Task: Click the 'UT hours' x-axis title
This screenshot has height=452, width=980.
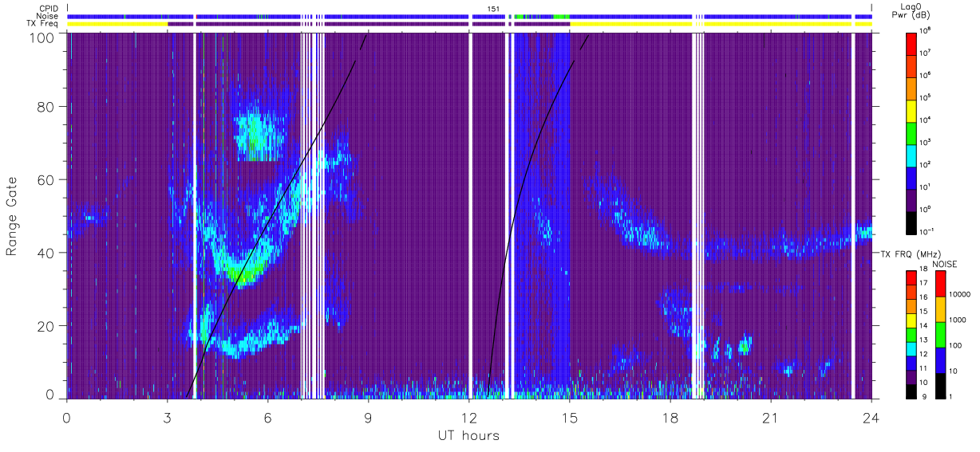Action: (x=468, y=435)
